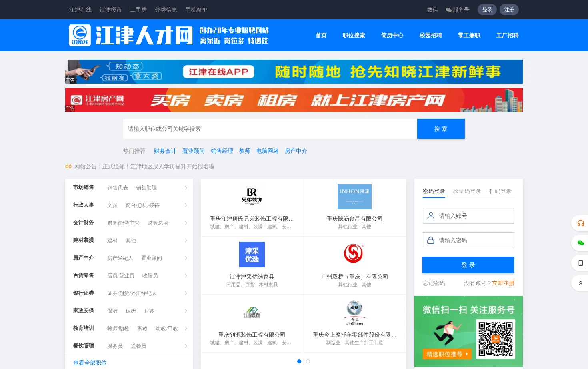
Task: Click the lock icon in password field
Action: click(x=431, y=240)
